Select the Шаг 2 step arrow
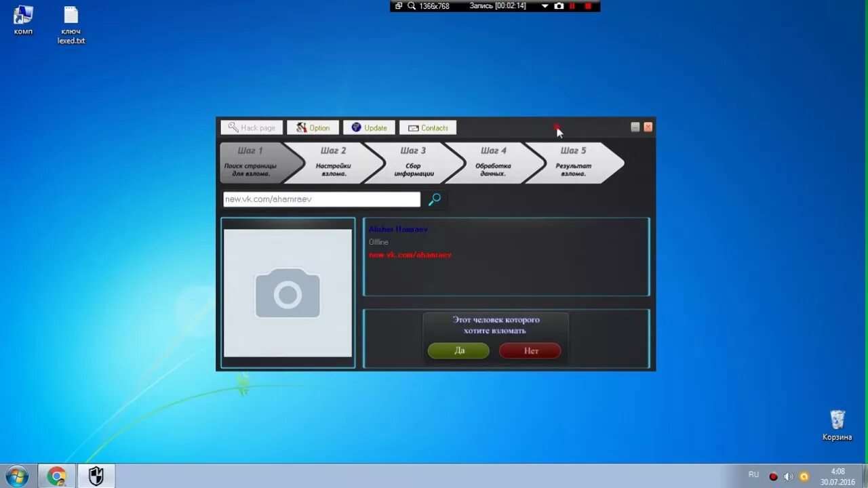Image resolution: width=868 pixels, height=488 pixels. [x=334, y=163]
